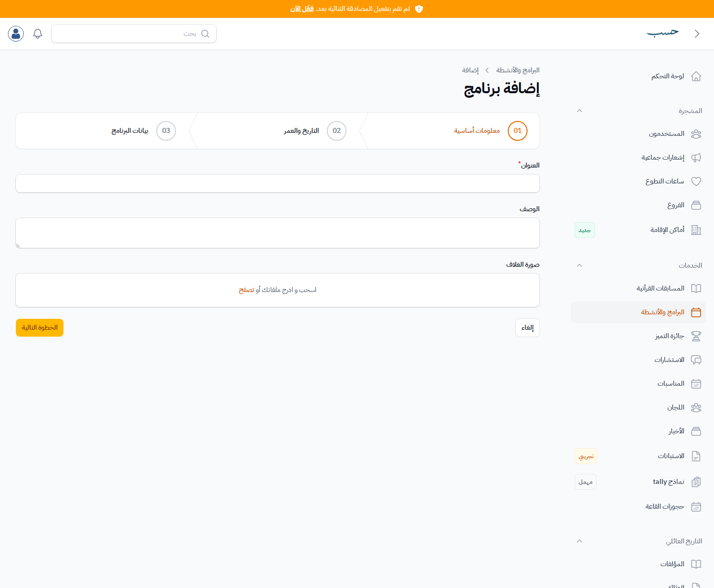Click the إضافة breadcrumb item
The height and width of the screenshot is (588, 714).
[470, 70]
